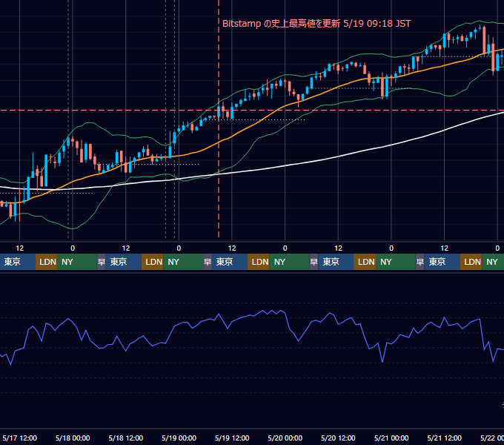
Task: Click the 東京 session block for 5/18
Action: click(124, 262)
